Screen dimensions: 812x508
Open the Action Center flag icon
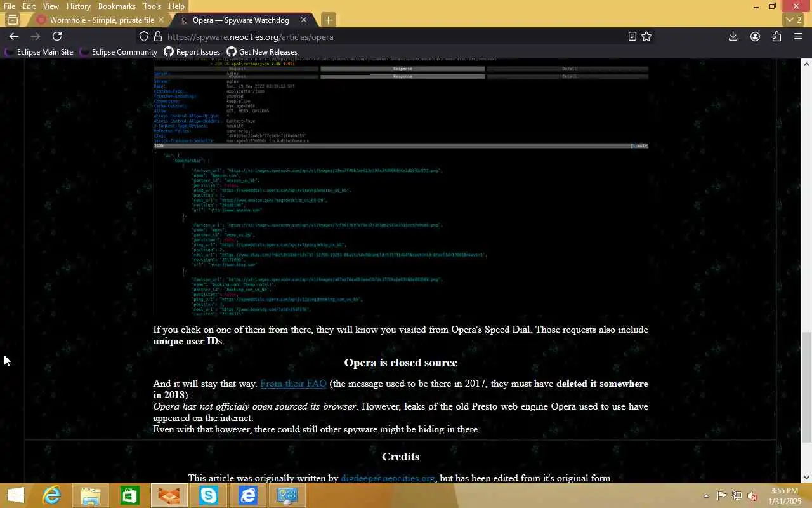coord(721,496)
